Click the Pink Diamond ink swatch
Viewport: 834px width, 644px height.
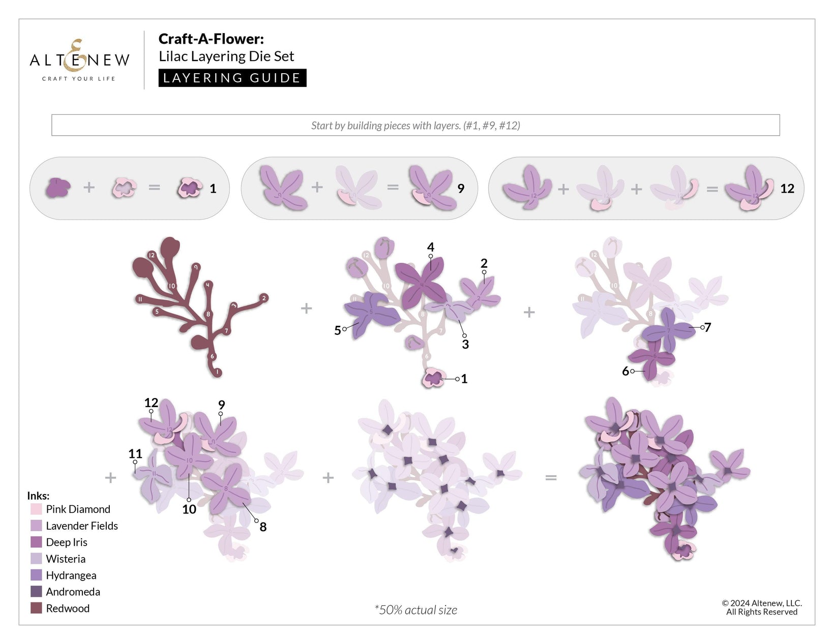36,509
